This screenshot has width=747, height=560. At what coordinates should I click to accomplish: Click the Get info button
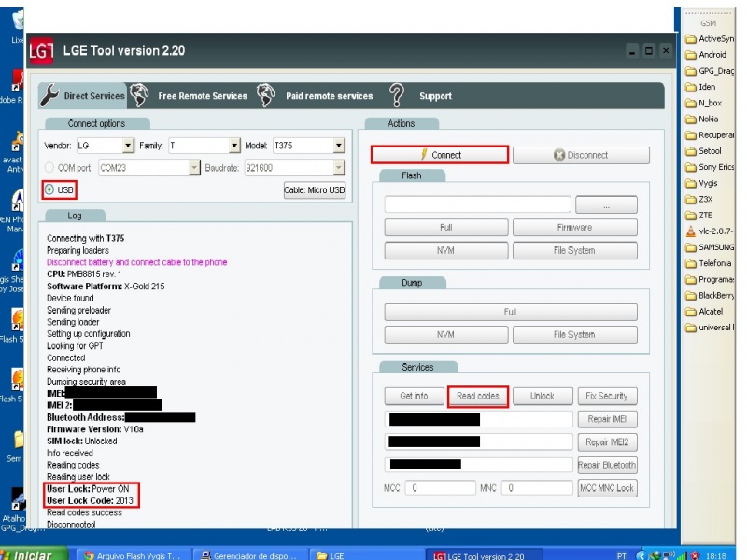pos(414,396)
